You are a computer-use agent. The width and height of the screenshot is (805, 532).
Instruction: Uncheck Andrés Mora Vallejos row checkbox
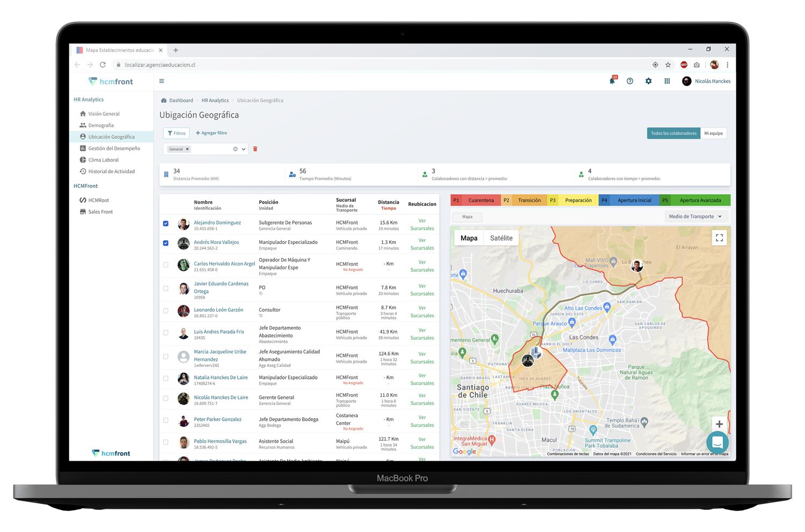[x=166, y=243]
